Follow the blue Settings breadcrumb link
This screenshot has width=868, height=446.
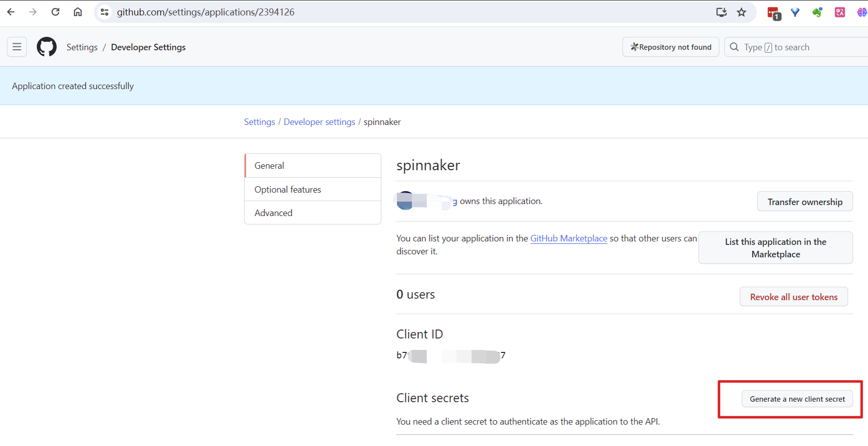259,122
